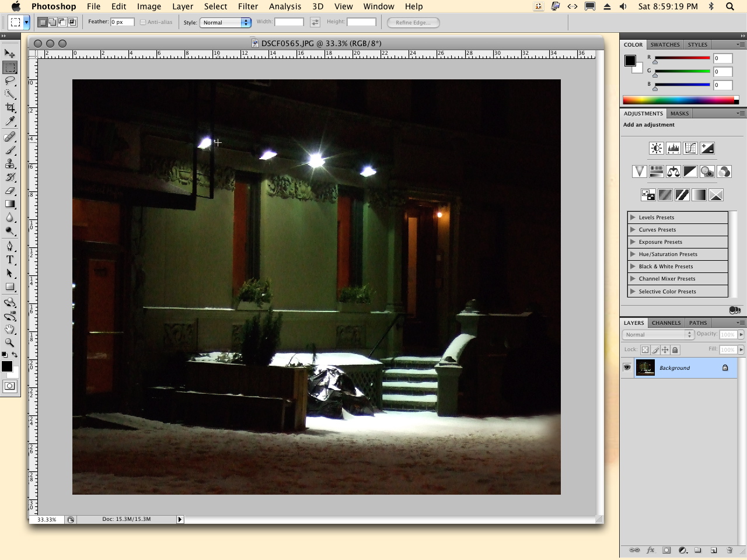Hide the Background layer visibility eye

coord(627,367)
